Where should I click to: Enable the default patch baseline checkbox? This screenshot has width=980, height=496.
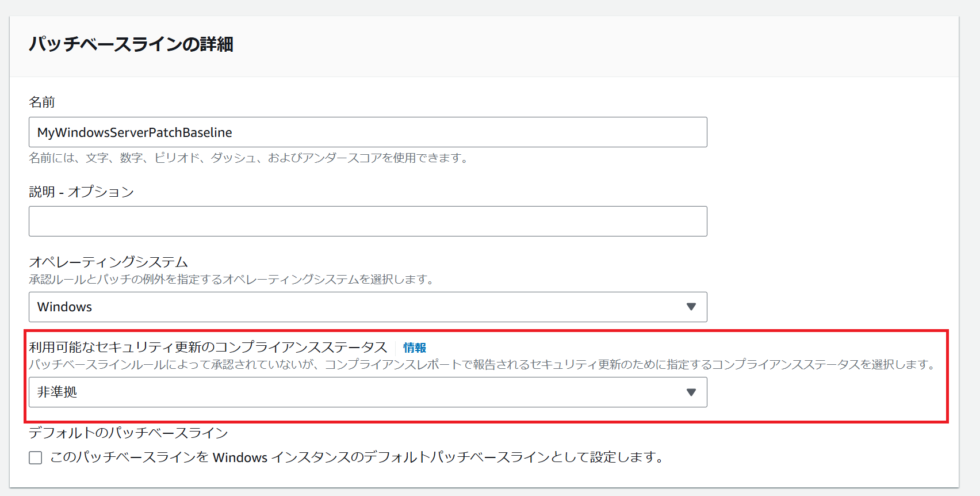point(36,457)
